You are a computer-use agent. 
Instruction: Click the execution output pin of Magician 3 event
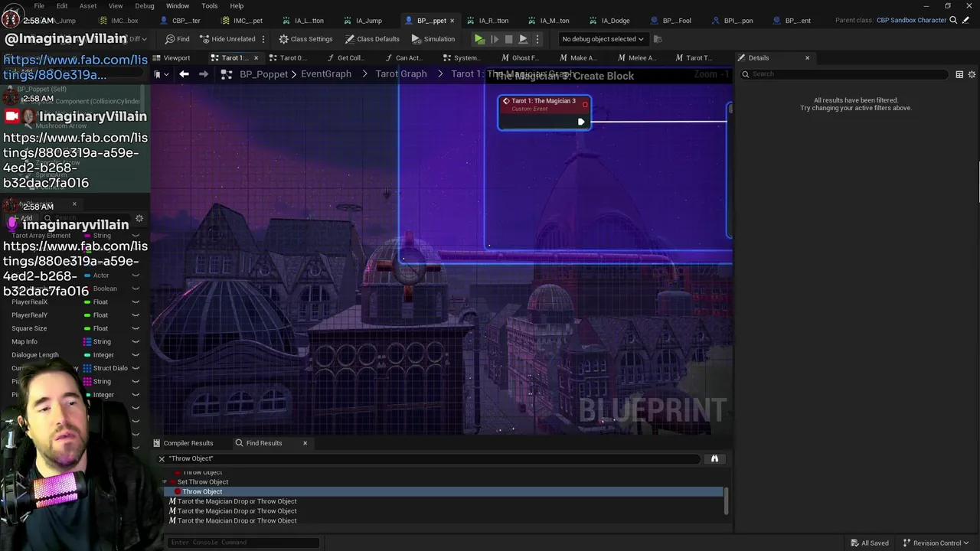[x=581, y=122]
